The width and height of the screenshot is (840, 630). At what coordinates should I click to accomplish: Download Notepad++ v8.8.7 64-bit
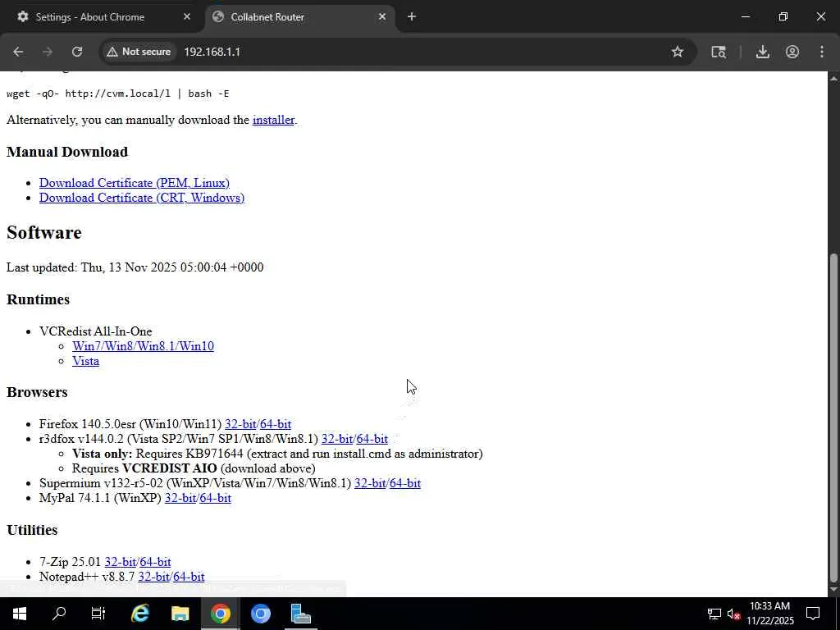click(189, 577)
